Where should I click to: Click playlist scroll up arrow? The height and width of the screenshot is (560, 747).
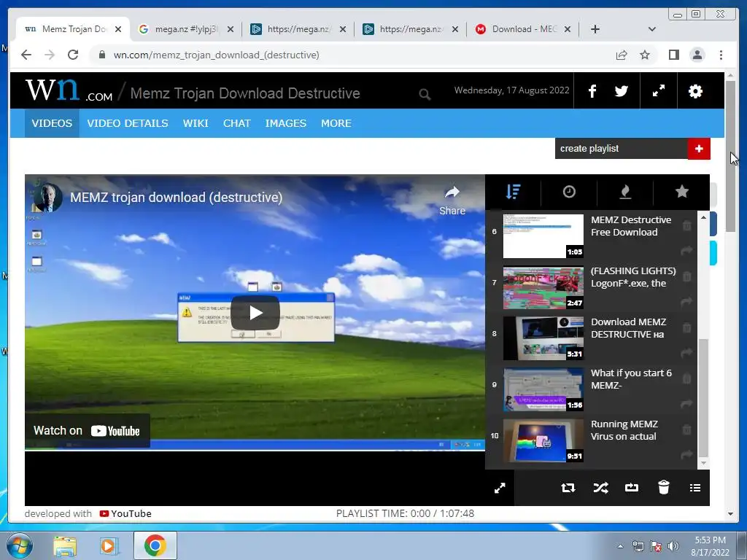[x=703, y=217]
